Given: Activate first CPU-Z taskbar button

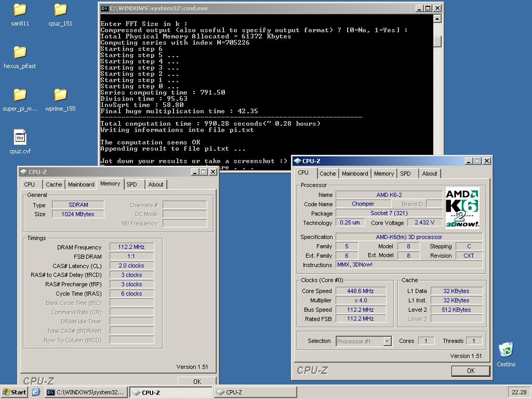Looking at the screenshot, I should [170, 392].
